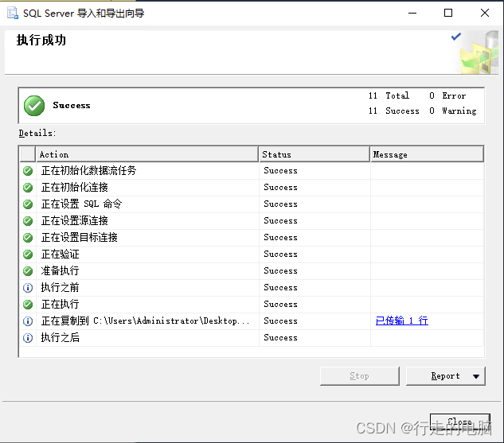
Task: Click the green icon for 准备执行
Action: pyautogui.click(x=28, y=271)
